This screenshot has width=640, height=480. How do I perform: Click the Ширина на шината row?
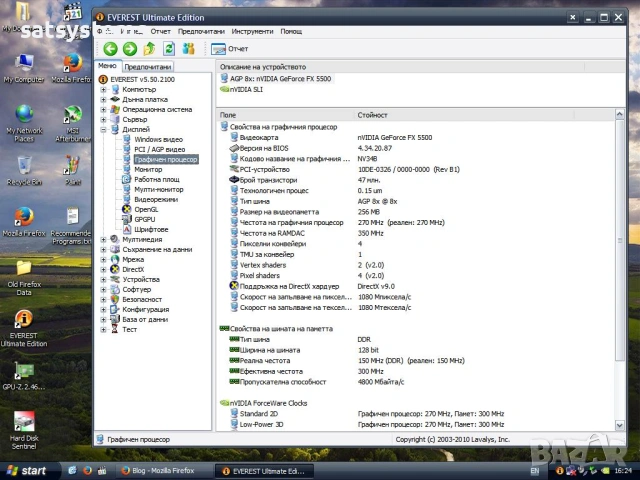click(x=415, y=350)
